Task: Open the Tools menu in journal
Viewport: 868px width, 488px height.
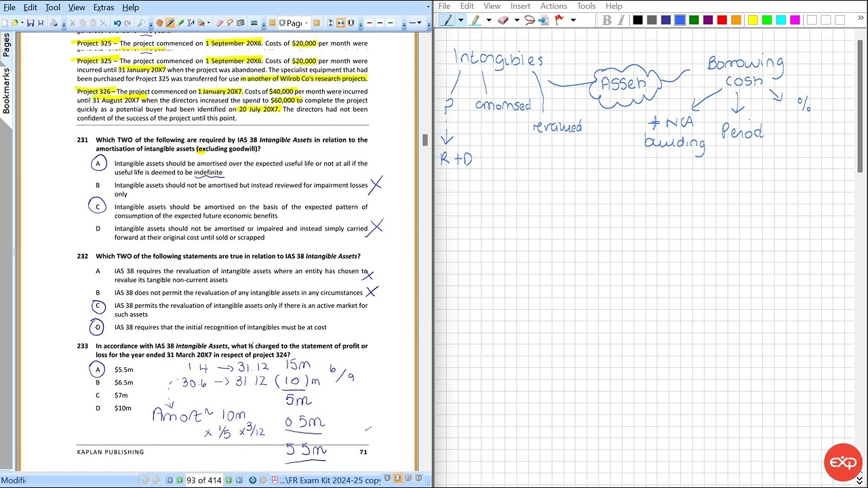Action: coord(586,6)
